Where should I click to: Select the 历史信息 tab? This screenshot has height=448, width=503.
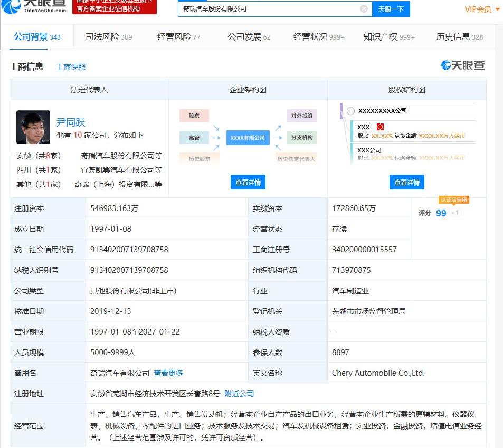pyautogui.click(x=459, y=37)
